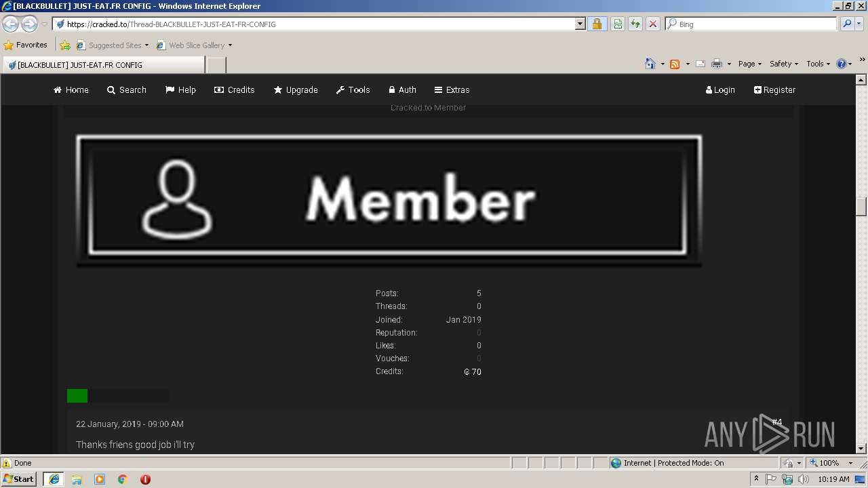This screenshot has width=868, height=488.
Task: Open the Safety menu
Action: click(784, 64)
